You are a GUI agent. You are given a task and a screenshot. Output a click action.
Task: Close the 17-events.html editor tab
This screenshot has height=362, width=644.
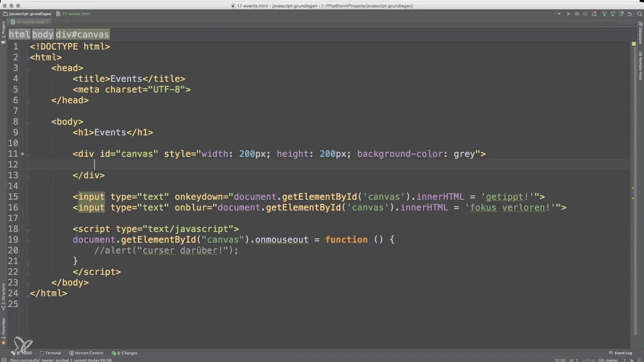[48, 22]
